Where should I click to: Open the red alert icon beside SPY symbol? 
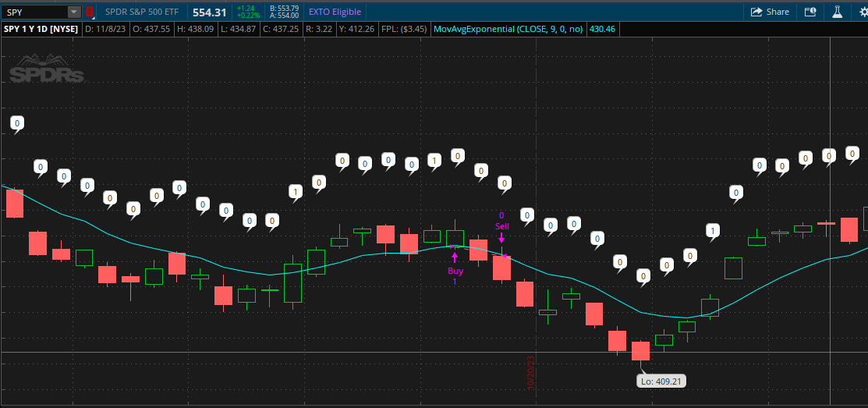point(90,12)
